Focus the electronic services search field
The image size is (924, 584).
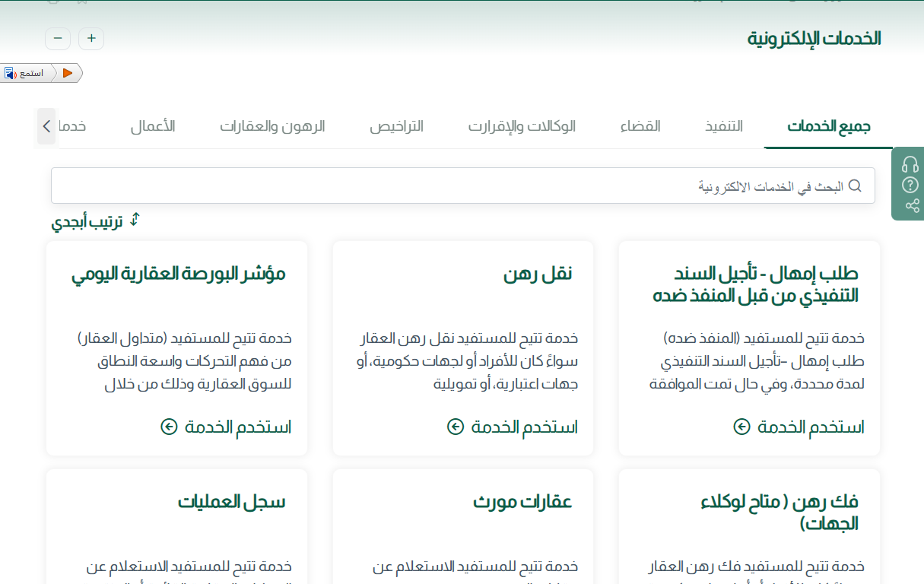pyautogui.click(x=456, y=186)
